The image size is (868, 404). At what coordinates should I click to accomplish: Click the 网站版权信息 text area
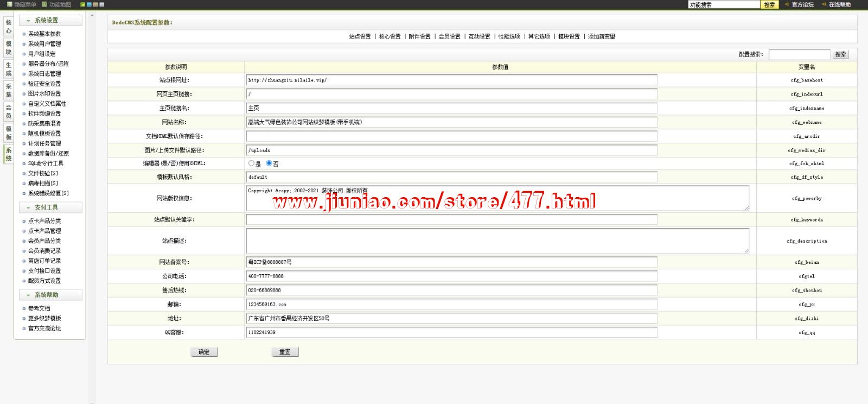[497, 198]
